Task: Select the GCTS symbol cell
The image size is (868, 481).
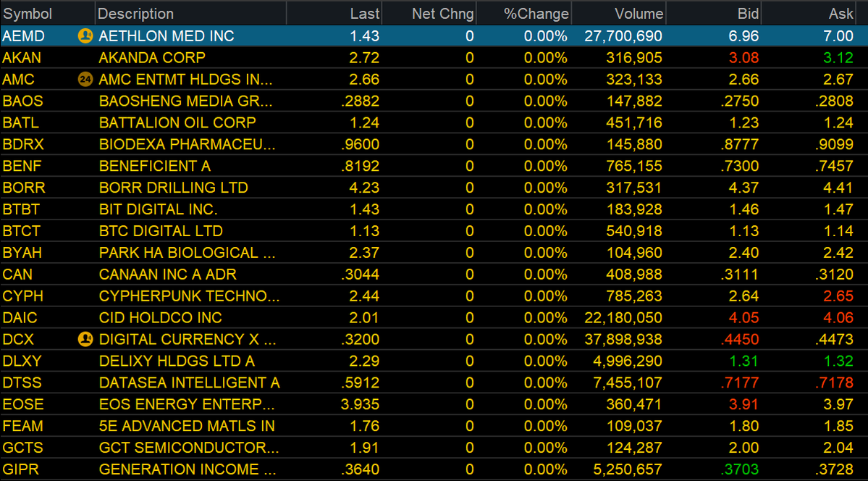Action: point(22,448)
